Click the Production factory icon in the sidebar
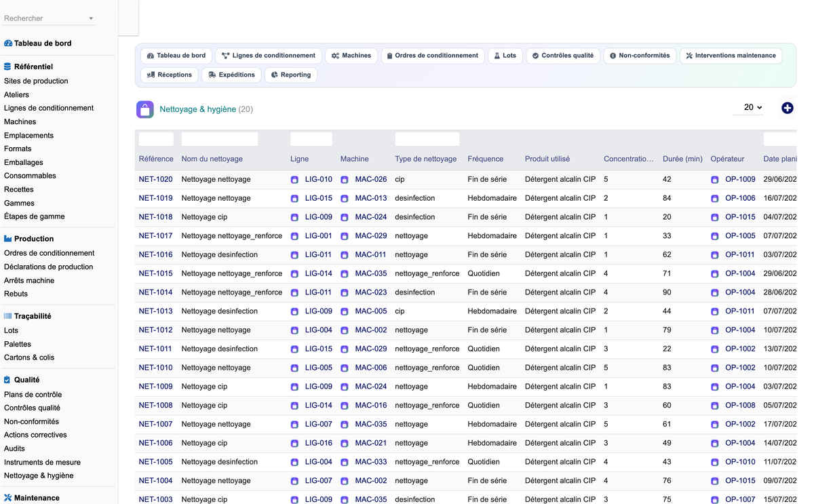This screenshot has height=504, width=814. coord(8,239)
